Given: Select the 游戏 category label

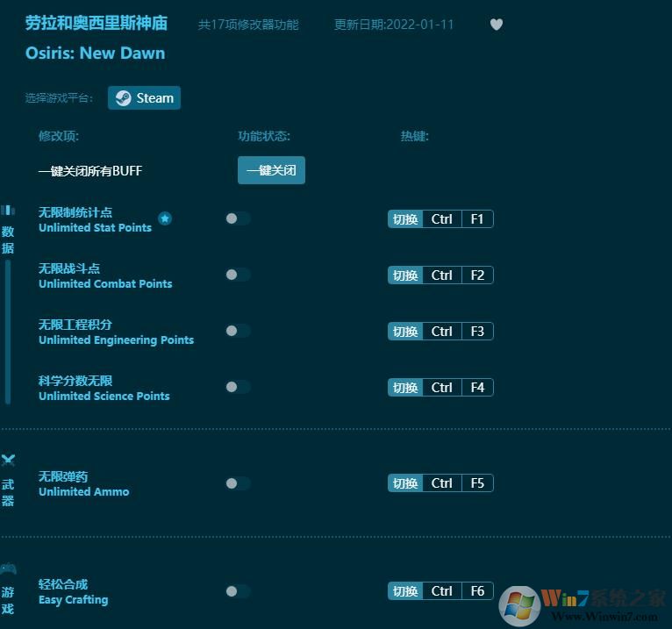Looking at the screenshot, I should coord(8,601).
